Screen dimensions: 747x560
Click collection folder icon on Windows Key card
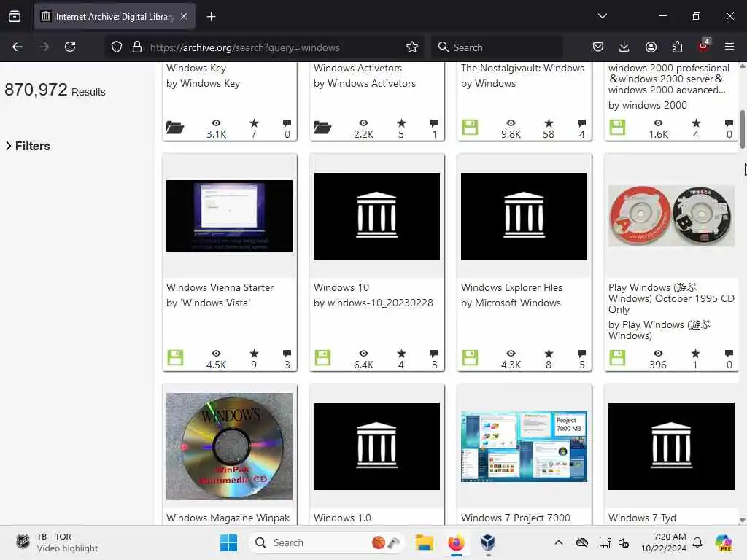pyautogui.click(x=175, y=127)
